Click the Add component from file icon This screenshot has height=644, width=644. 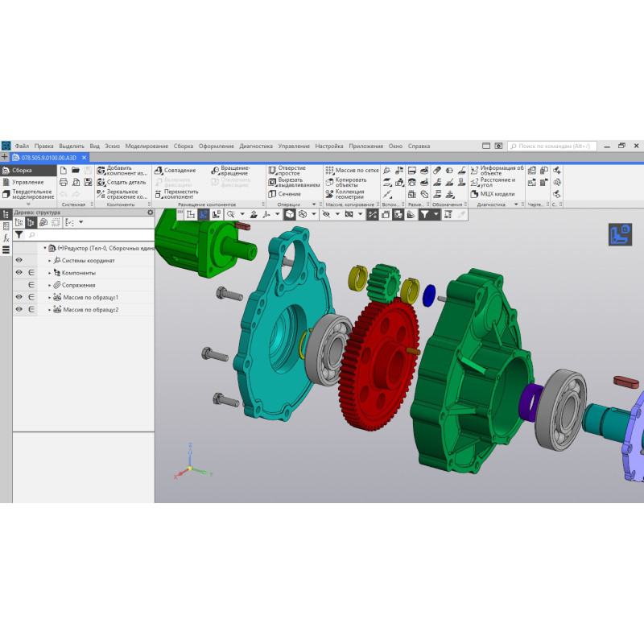101,171
